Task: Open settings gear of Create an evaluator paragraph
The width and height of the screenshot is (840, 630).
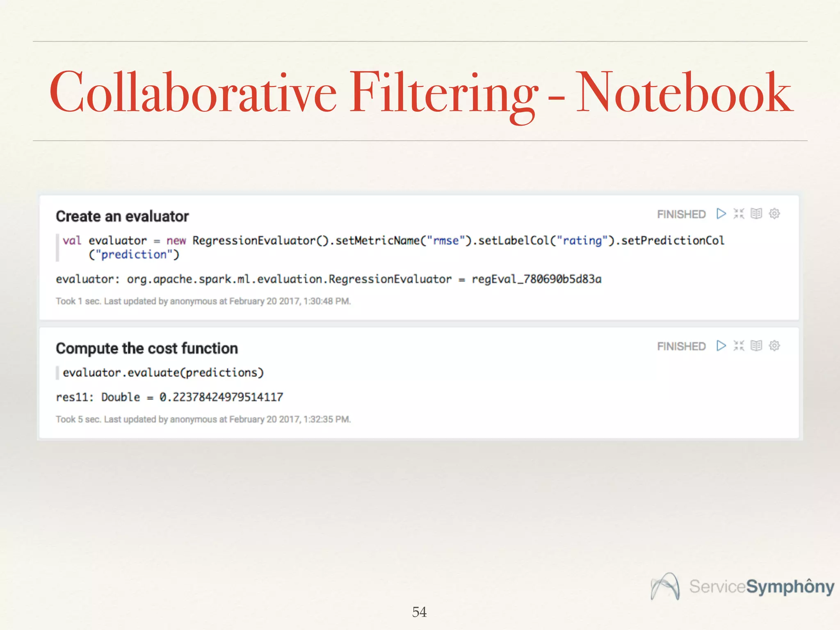Action: click(774, 214)
